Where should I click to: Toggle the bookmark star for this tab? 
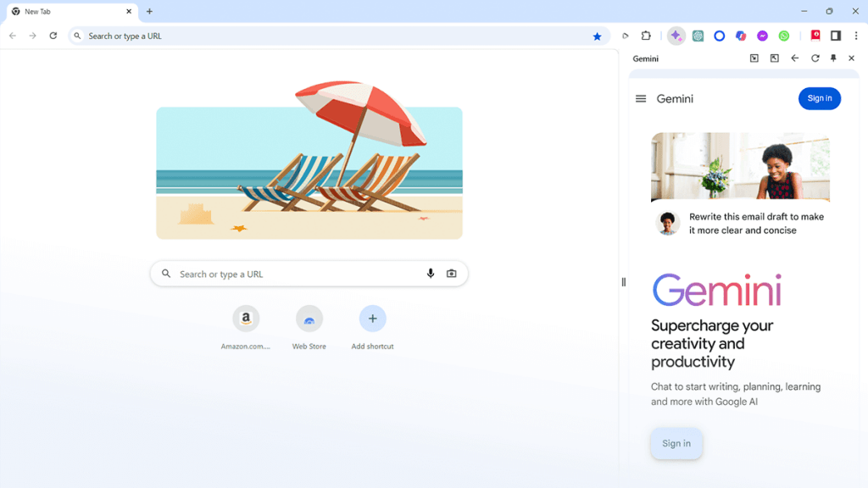pyautogui.click(x=597, y=36)
